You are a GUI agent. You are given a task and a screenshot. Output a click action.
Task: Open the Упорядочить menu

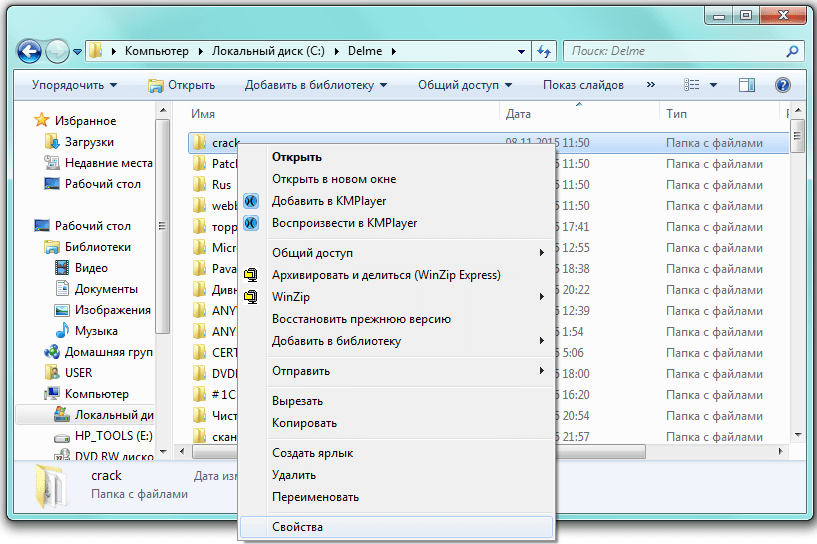[74, 85]
